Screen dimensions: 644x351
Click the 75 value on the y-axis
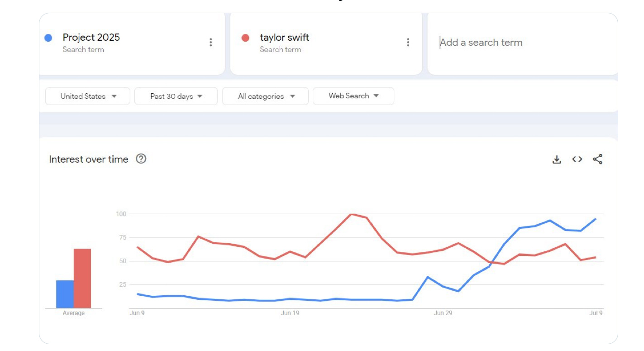122,237
